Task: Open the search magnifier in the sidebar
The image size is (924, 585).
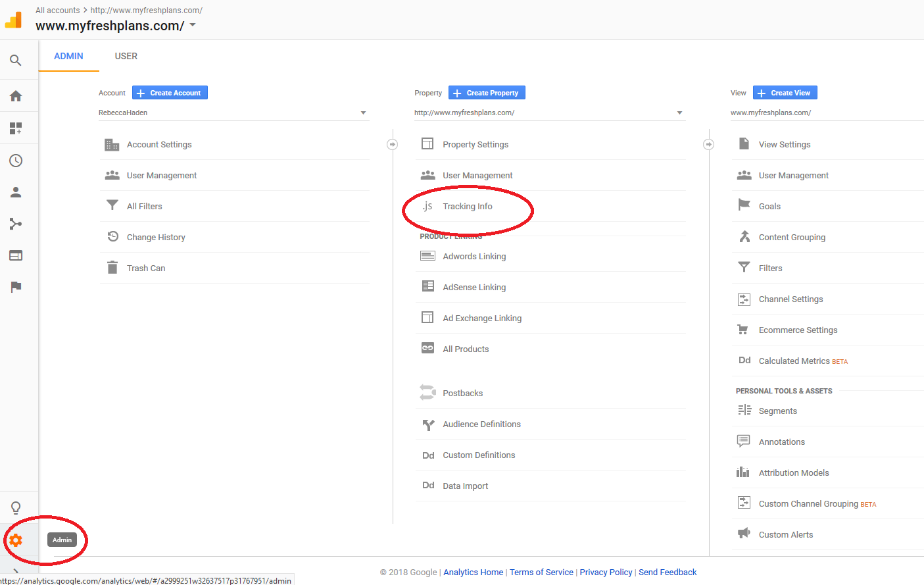Action: 16,61
